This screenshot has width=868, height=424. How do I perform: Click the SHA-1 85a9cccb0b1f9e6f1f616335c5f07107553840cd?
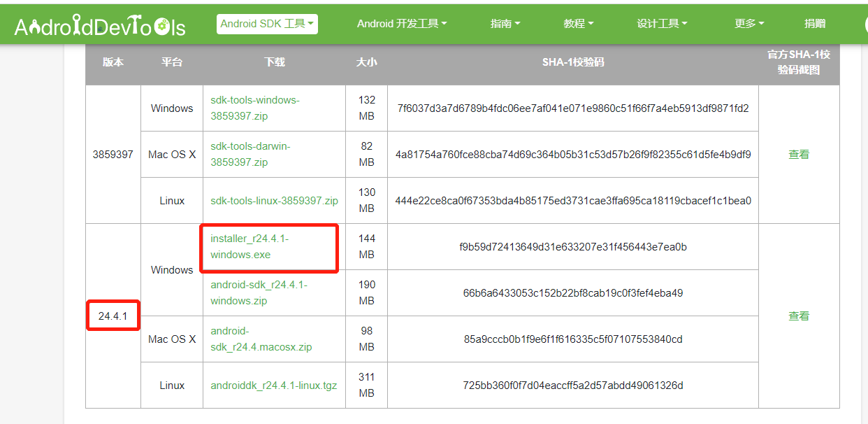point(573,339)
